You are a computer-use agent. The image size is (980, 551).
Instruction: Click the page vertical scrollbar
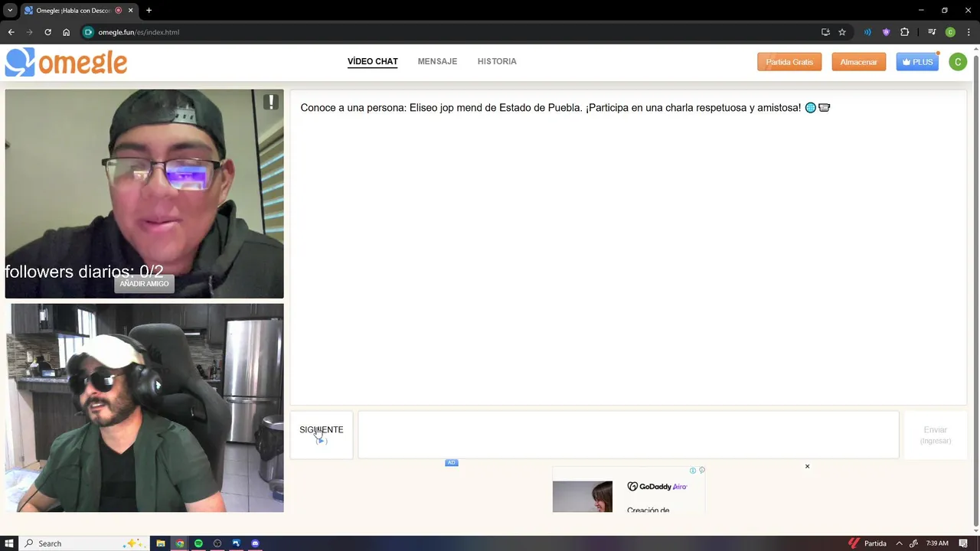pyautogui.click(x=975, y=291)
